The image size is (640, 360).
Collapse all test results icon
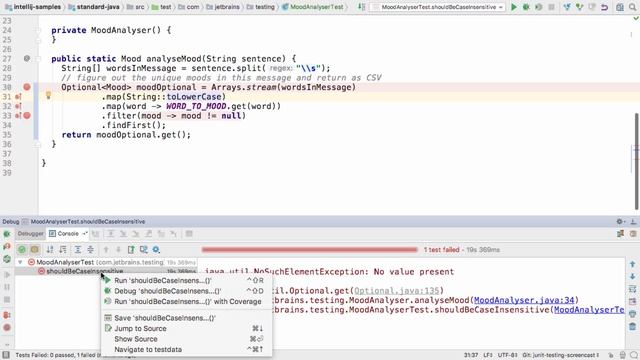(x=91, y=249)
